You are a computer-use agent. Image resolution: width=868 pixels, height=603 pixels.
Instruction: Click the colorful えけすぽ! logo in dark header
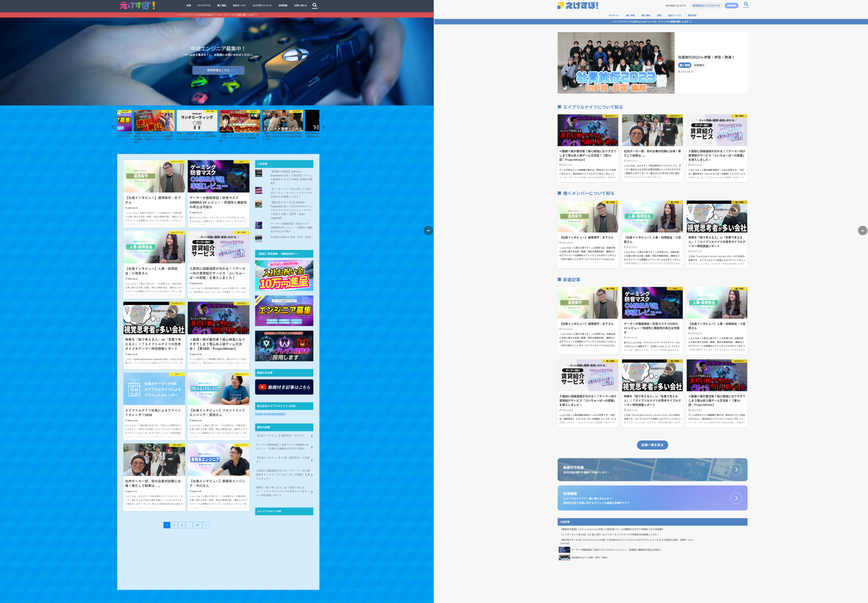[x=138, y=5]
